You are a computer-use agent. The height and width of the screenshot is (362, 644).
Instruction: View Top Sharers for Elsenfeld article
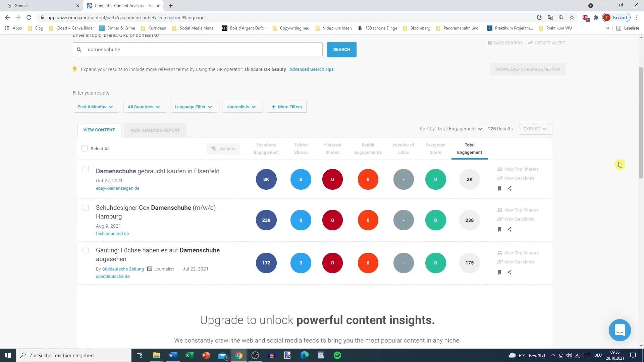coord(518,169)
